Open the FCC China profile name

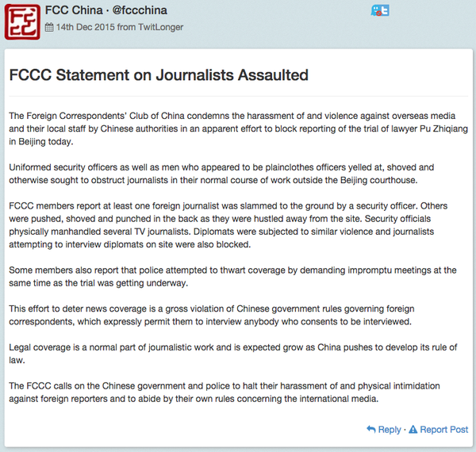(x=72, y=10)
